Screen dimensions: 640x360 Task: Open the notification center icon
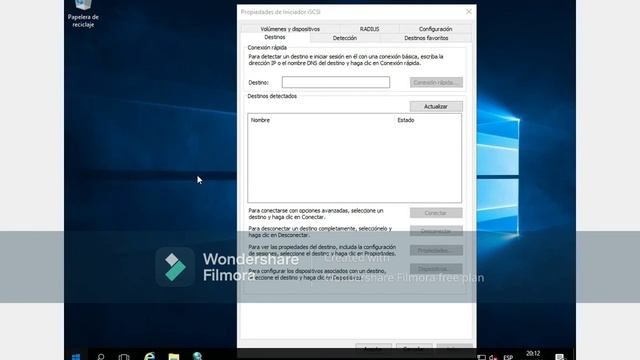pyautogui.click(x=560, y=357)
